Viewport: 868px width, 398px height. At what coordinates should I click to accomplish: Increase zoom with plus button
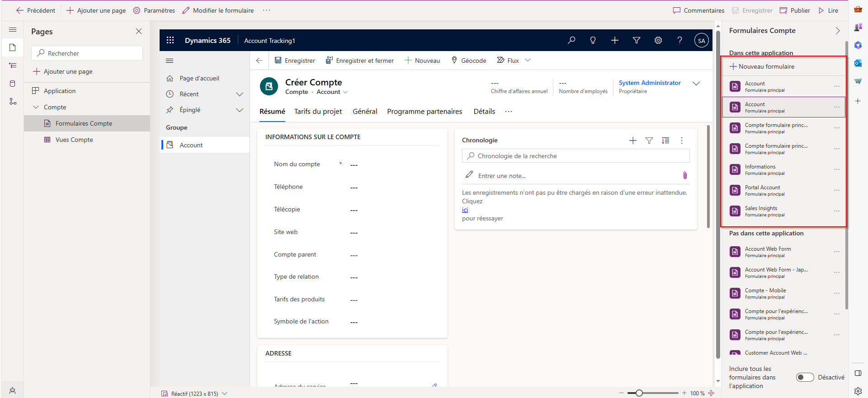(x=684, y=393)
